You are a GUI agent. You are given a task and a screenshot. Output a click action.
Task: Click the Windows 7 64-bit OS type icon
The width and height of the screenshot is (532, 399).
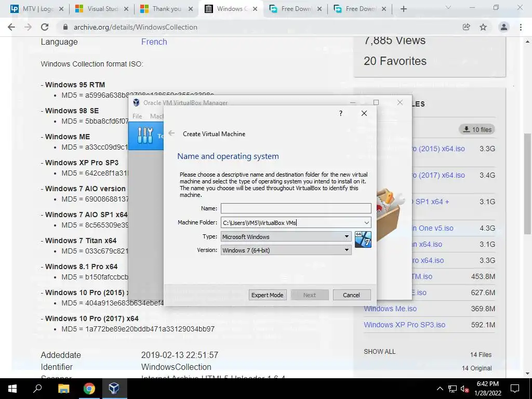(363, 240)
